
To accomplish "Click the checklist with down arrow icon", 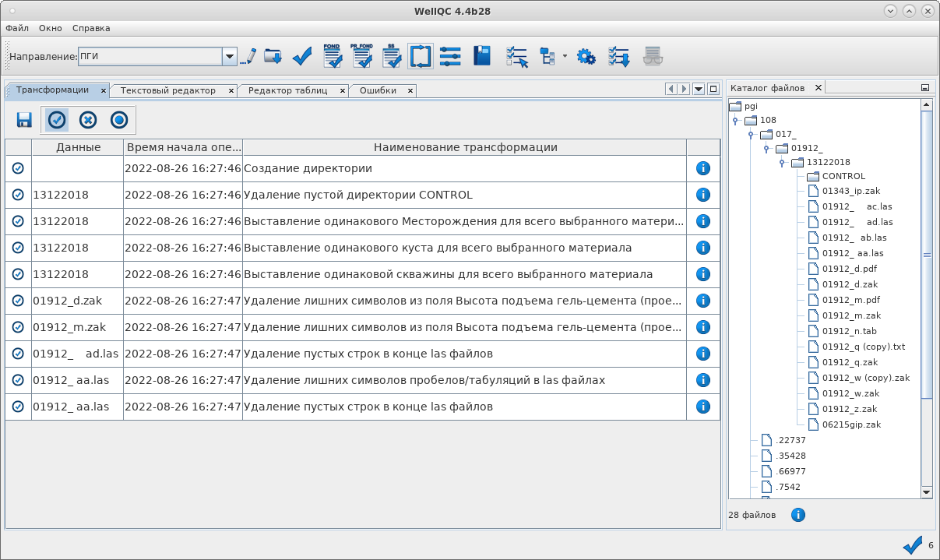I will tap(619, 56).
